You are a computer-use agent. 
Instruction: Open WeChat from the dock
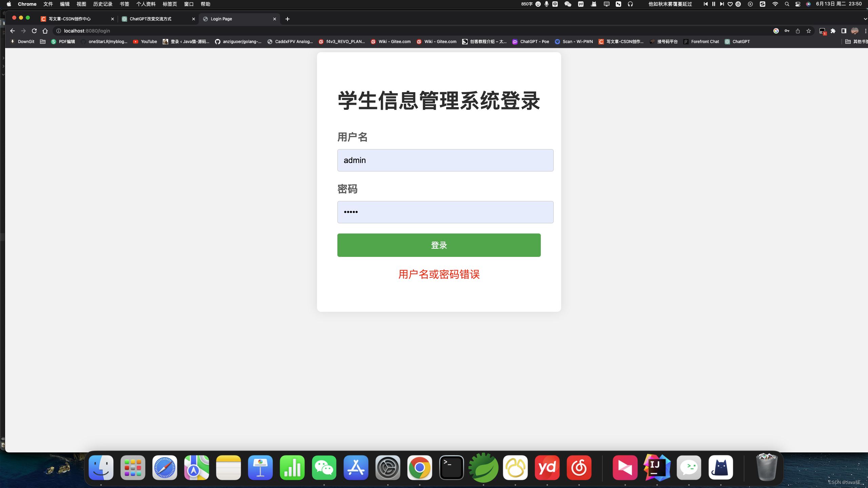(324, 468)
